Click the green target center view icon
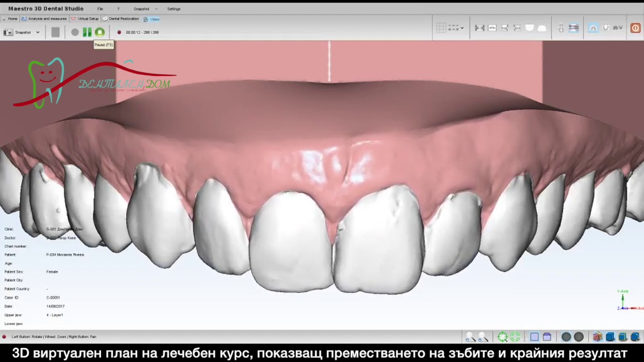Image resolution: width=644 pixels, height=362 pixels. click(x=515, y=337)
